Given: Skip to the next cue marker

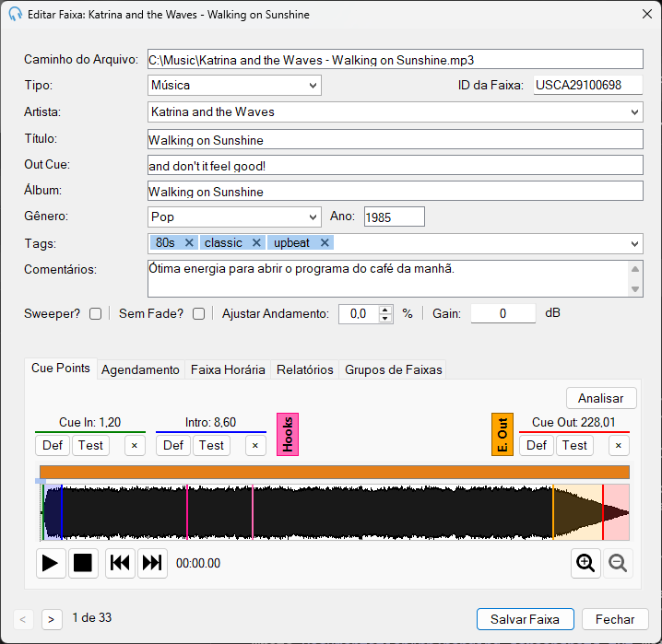Looking at the screenshot, I should (x=152, y=563).
